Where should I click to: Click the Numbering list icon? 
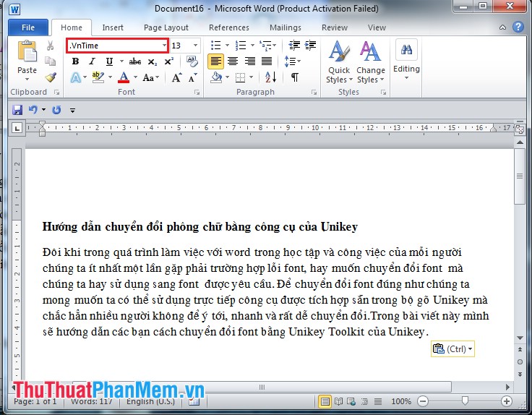click(241, 45)
